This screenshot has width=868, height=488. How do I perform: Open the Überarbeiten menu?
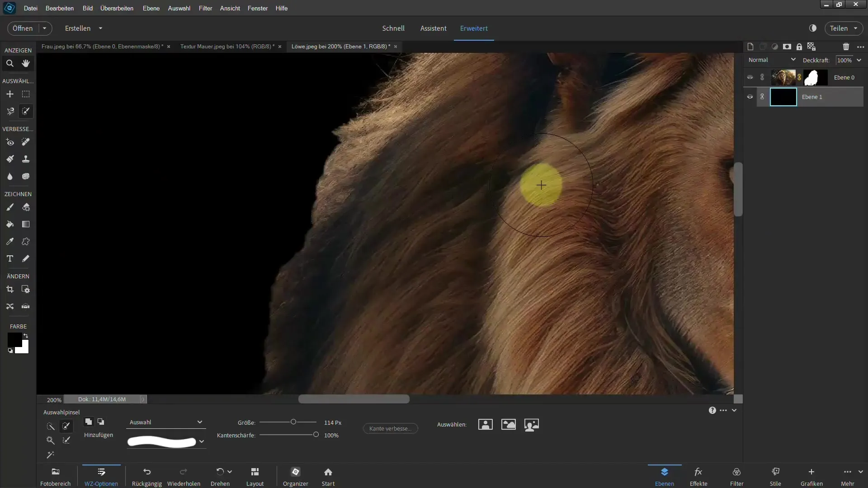117,8
